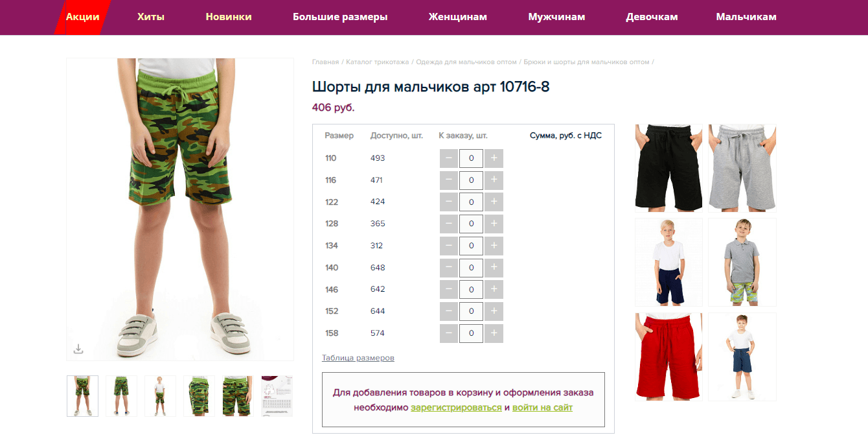This screenshot has height=435, width=868.
Task: Decrease quantity for size 158
Action: coord(449,333)
